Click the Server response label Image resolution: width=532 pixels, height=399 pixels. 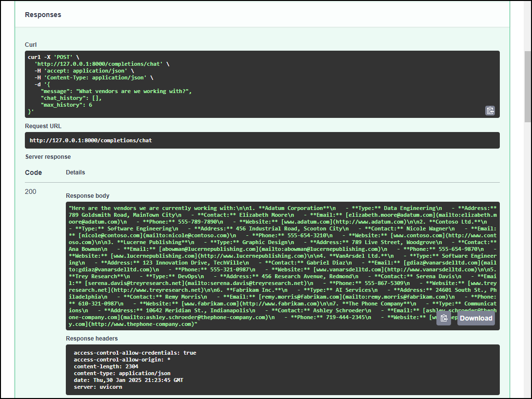(x=48, y=156)
